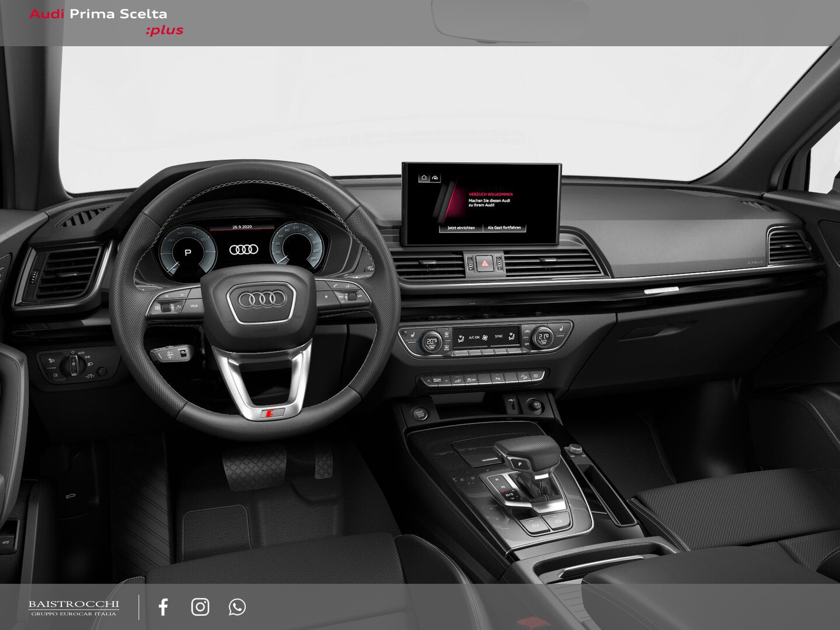The image size is (840, 630).
Task: Select 'Als Gast fortfahren' on the display
Action: coord(504,228)
